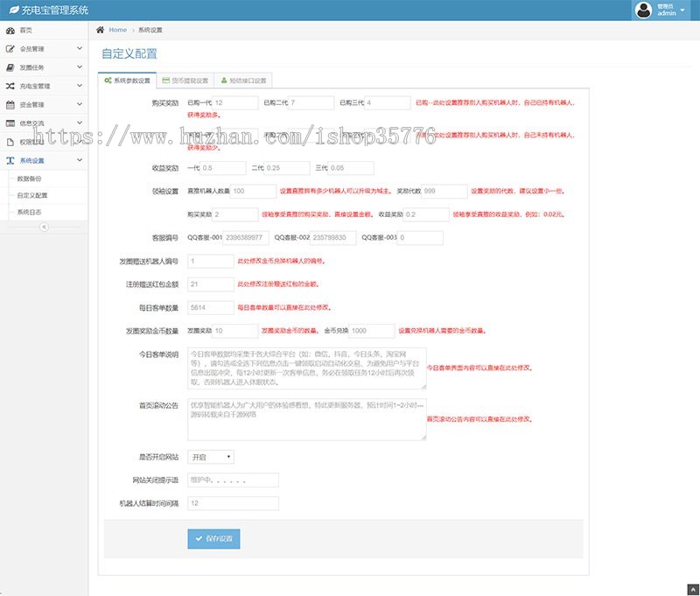Click the 首页 dashboard icon in sidebar
Screen dimensions: 700x596
(10, 31)
